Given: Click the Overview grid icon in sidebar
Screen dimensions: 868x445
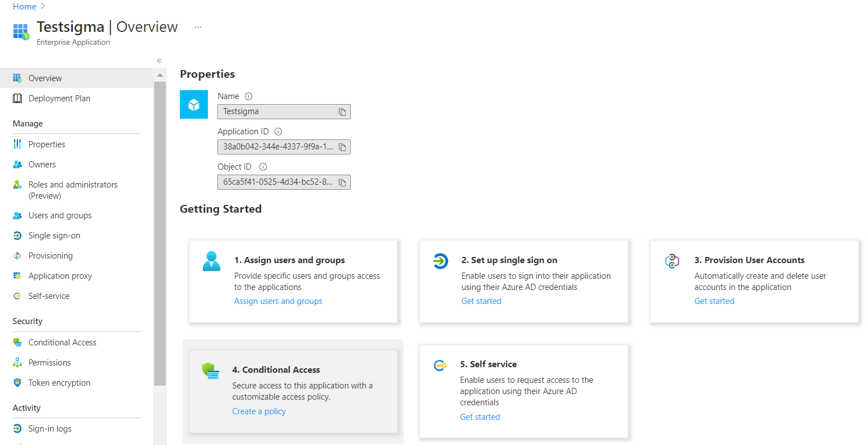Looking at the screenshot, I should [17, 78].
